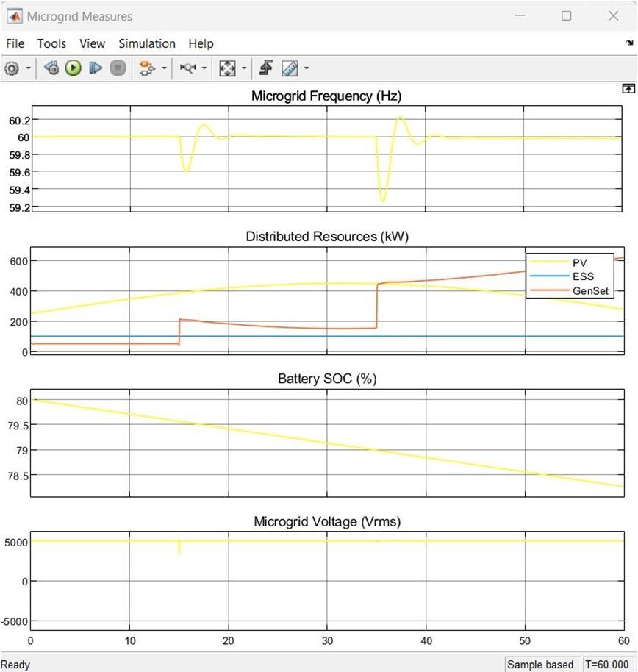
Task: Click the Microgrid Voltage (Vrms) title
Action: click(x=327, y=521)
